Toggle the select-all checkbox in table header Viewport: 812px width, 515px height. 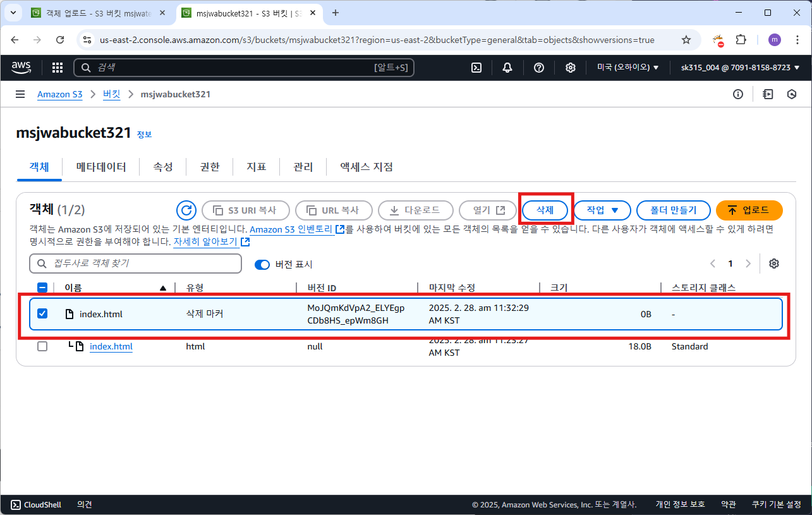42,288
